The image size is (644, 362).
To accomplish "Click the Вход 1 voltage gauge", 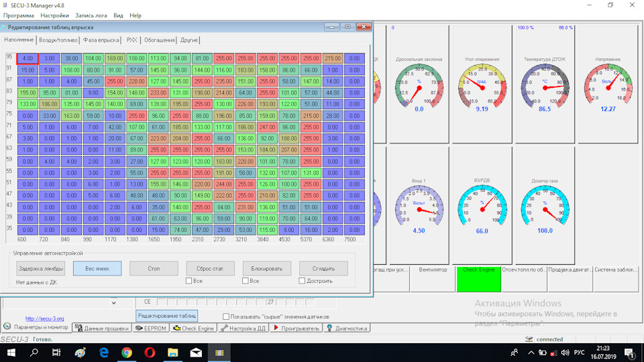I will click(419, 206).
